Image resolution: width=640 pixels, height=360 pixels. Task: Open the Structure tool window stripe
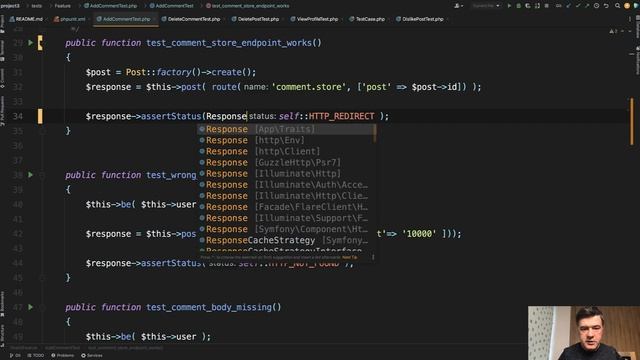pyautogui.click(x=2, y=335)
